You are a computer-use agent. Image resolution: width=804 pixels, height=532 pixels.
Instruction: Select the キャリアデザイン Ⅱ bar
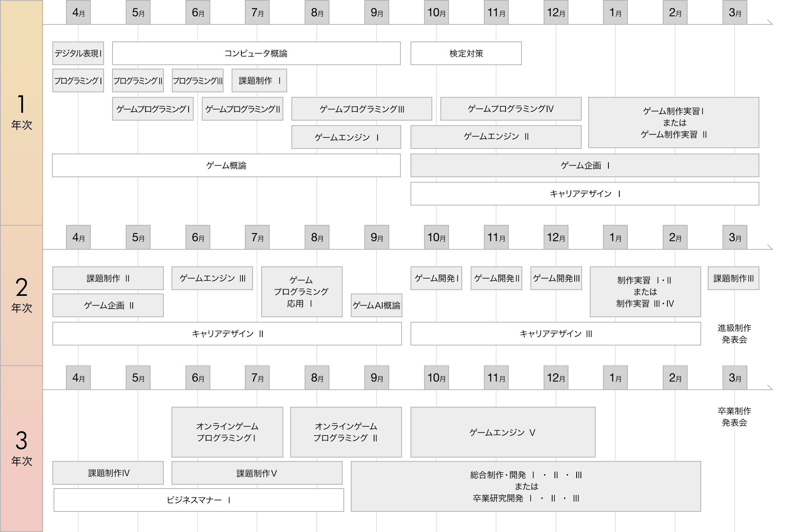227,334
